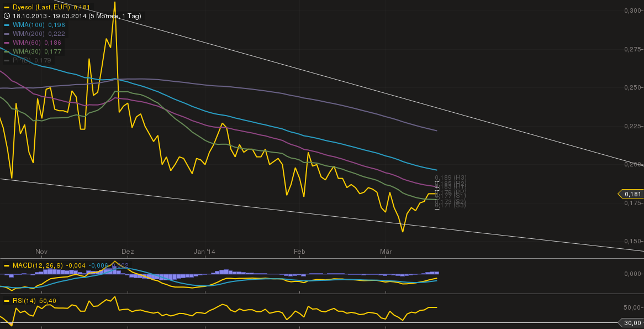Click the purple WMA(200) line marker

pyautogui.click(x=7, y=34)
